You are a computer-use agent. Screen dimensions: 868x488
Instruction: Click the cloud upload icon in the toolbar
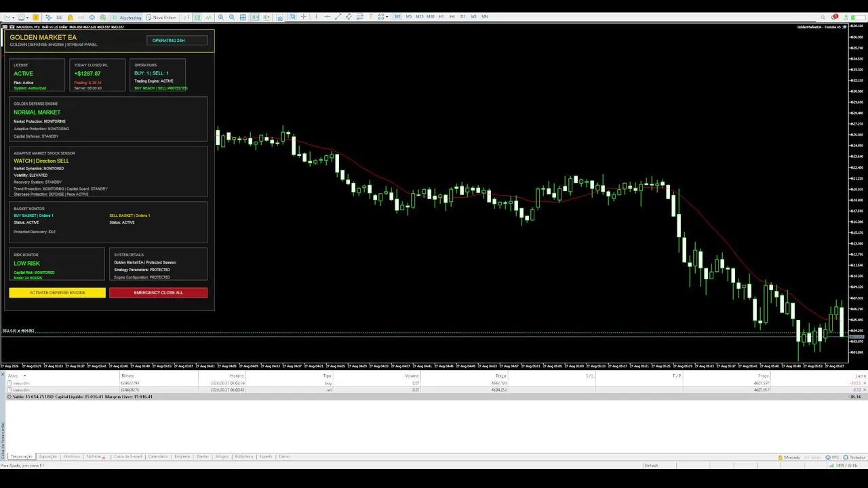pyautogui.click(x=92, y=18)
